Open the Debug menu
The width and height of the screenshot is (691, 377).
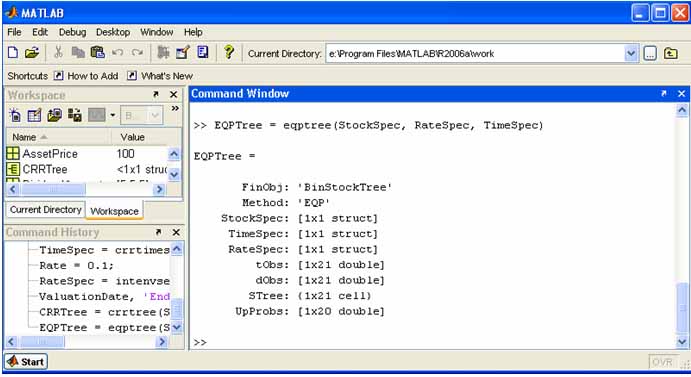(72, 32)
